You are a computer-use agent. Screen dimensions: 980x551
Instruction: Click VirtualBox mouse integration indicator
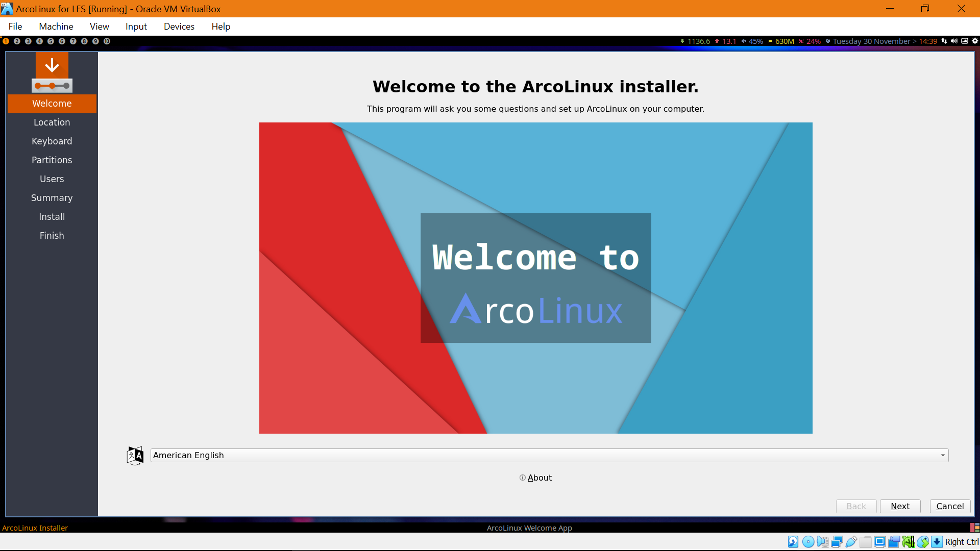coord(922,542)
